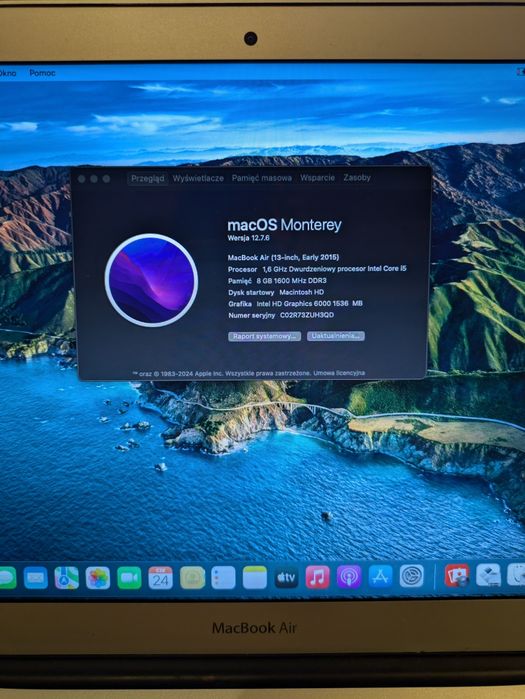Click the Uaktualnienia button
Image resolution: width=525 pixels, height=699 pixels.
(336, 336)
